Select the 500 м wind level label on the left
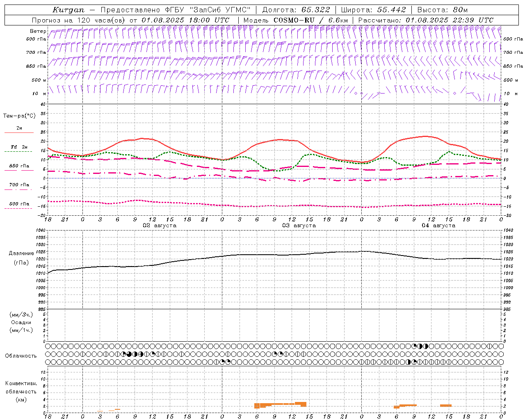This screenshot has height=420, width=525. click(x=39, y=80)
